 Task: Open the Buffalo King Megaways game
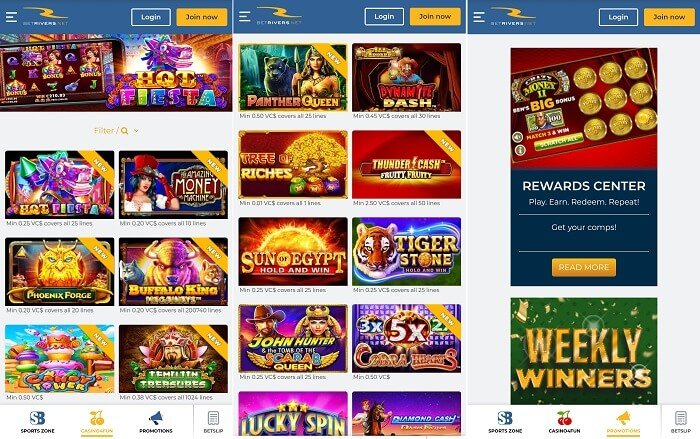pyautogui.click(x=173, y=272)
